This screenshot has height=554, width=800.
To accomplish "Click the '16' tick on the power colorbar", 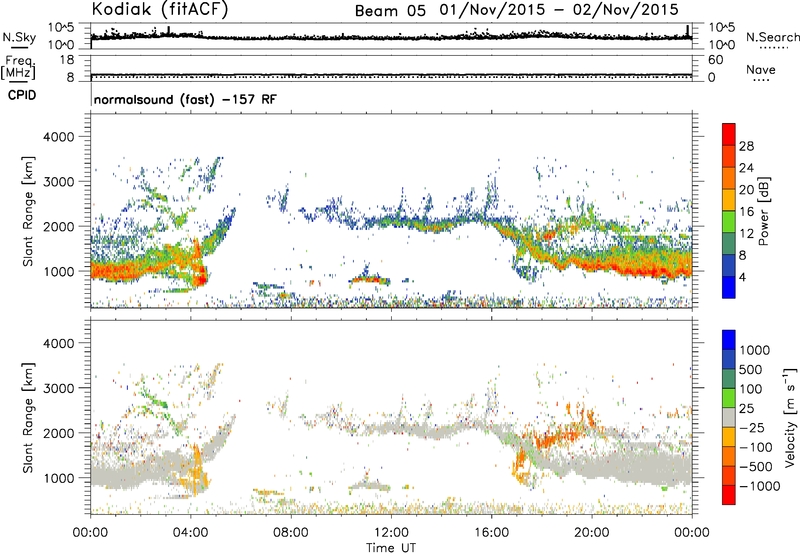I will coord(746,212).
